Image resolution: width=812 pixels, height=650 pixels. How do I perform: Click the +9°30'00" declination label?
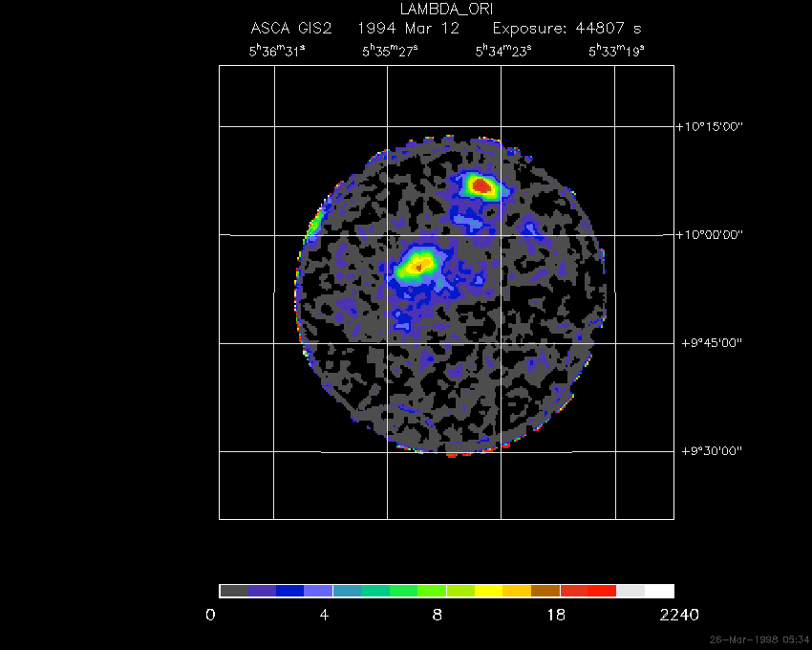pyautogui.click(x=712, y=451)
